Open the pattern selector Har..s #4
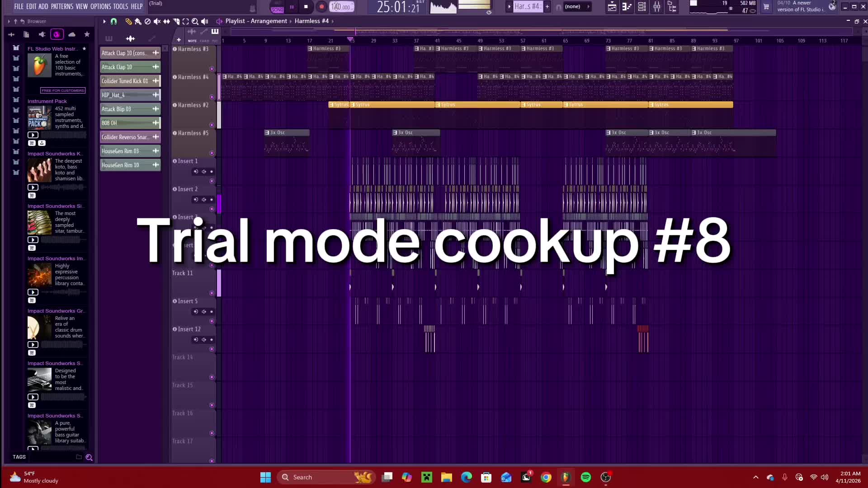This screenshot has width=868, height=488. tap(527, 7)
